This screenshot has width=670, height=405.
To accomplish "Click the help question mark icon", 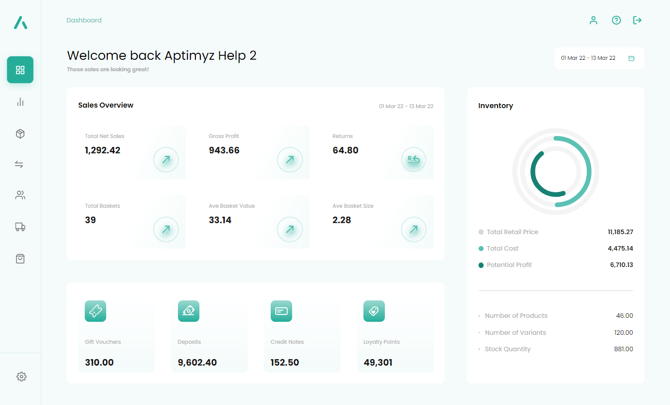I will pyautogui.click(x=616, y=20).
